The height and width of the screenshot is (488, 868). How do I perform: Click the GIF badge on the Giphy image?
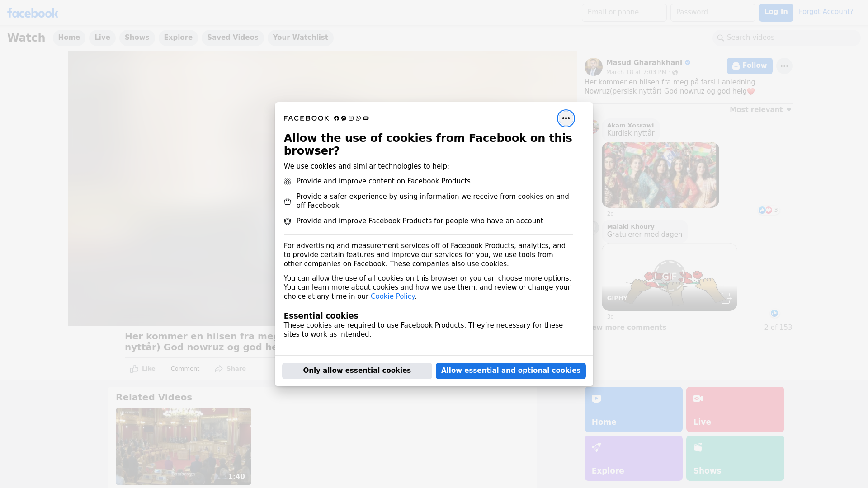[670, 276]
